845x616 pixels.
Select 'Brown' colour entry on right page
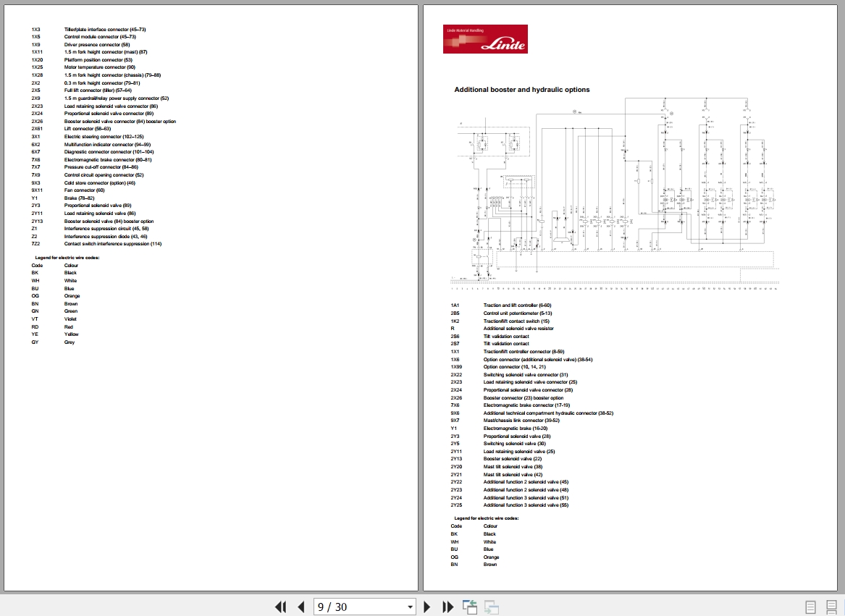490,565
